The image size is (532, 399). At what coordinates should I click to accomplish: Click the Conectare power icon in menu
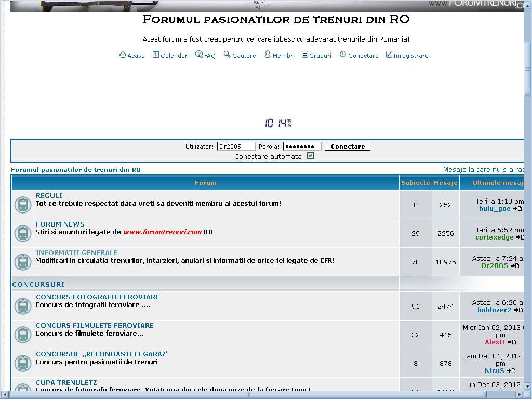click(343, 55)
